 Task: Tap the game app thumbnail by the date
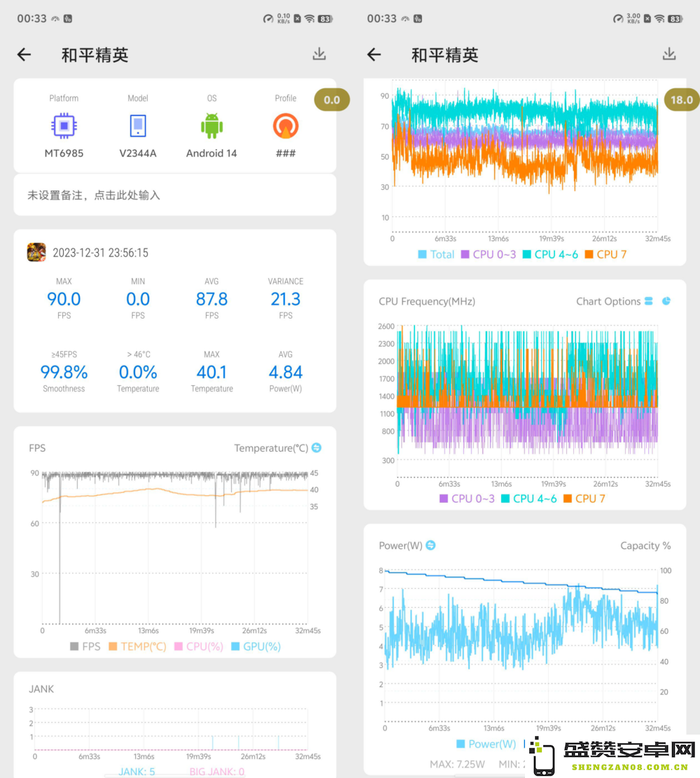pos(36,253)
